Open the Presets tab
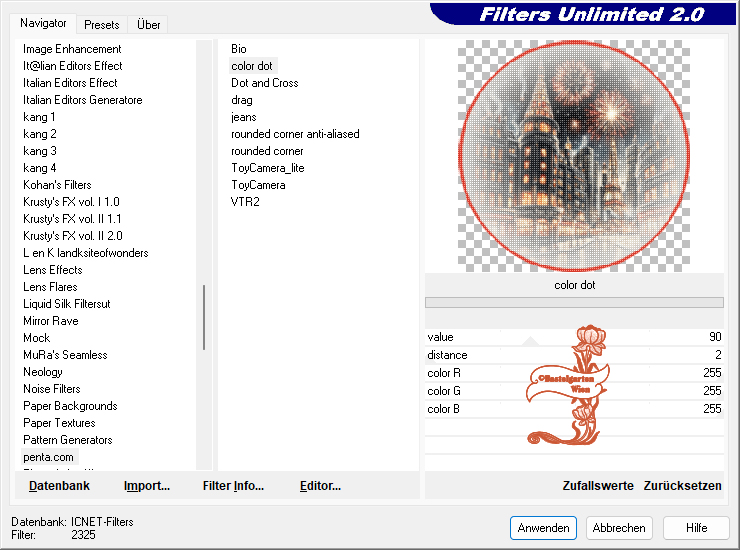 click(101, 25)
